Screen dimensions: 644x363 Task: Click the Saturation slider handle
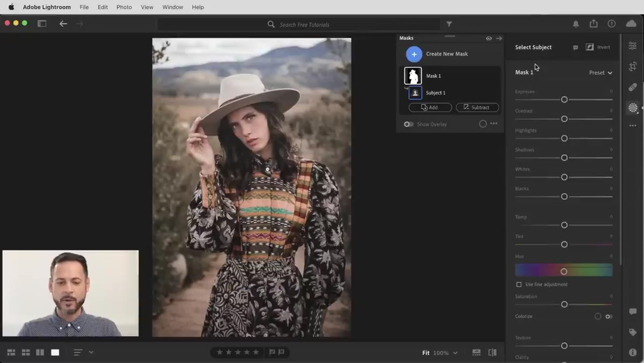point(564,304)
